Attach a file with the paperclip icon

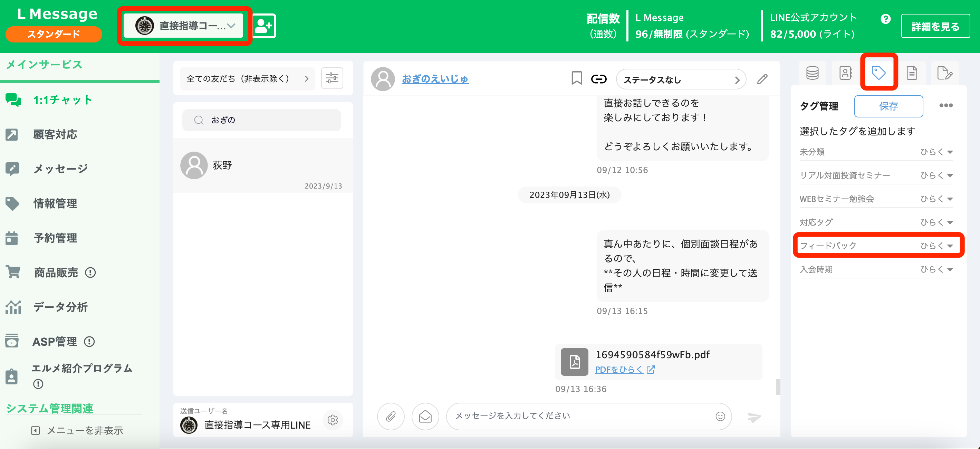point(391,417)
